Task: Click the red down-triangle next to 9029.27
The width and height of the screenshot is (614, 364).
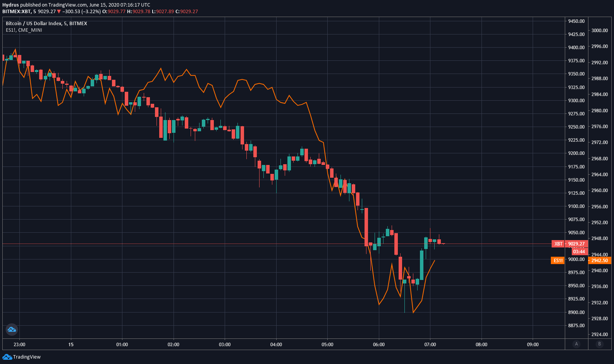Action: [59, 12]
